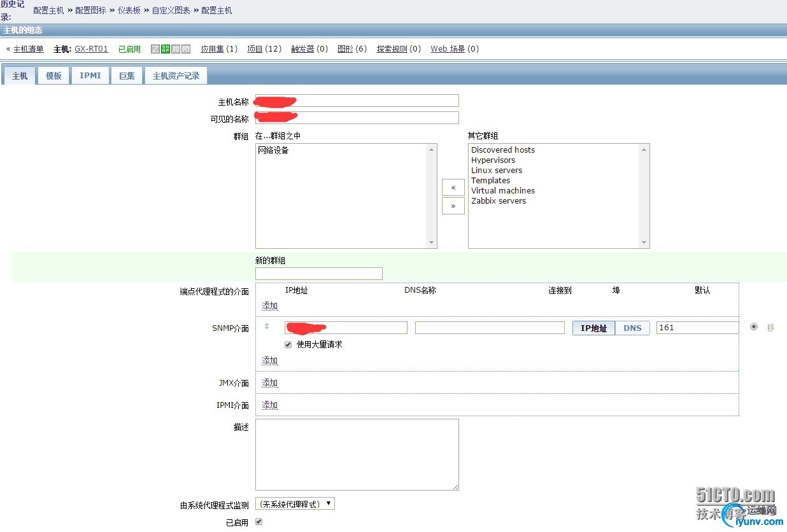The height and width of the screenshot is (532, 787).
Task: Click the green SNMP availability icon
Action: [166, 49]
